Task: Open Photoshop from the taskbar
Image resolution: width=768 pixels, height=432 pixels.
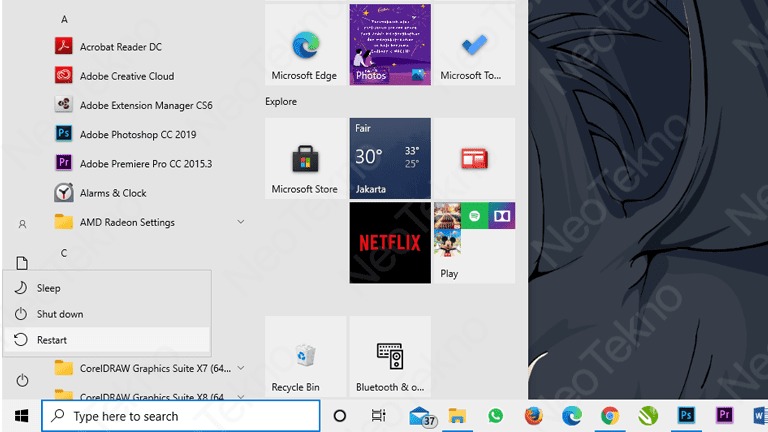Action: coord(686,416)
